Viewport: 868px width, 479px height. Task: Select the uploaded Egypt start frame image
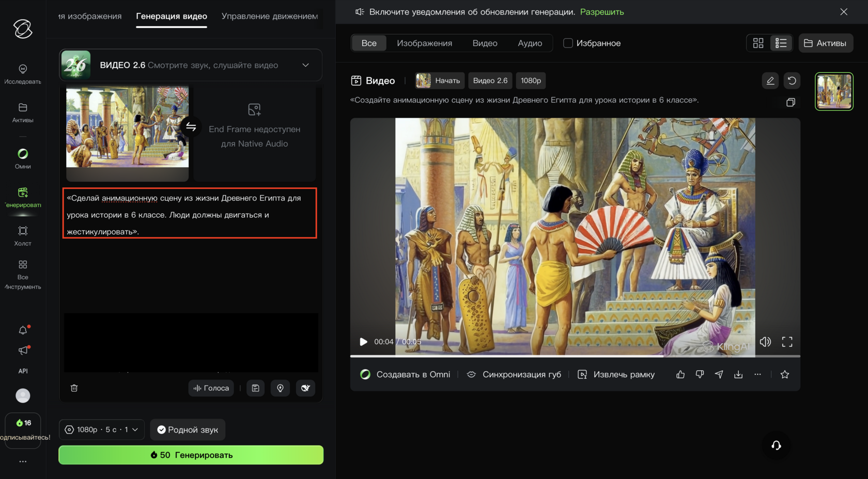pos(127,127)
